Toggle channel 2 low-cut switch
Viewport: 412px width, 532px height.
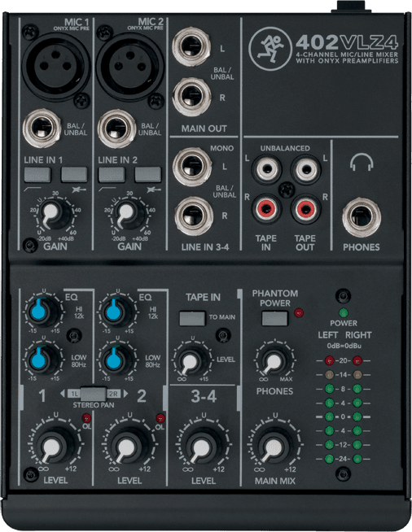tap(112, 174)
